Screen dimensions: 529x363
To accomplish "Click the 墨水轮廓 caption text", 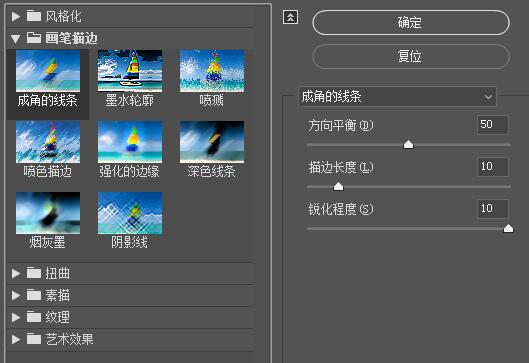I will pos(130,101).
